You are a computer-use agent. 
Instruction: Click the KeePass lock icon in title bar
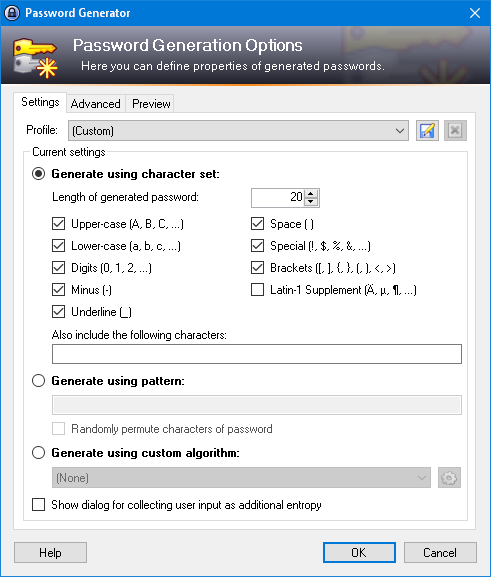[x=11, y=13]
